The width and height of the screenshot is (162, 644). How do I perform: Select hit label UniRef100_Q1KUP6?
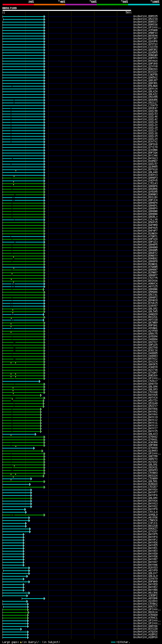(x=145, y=42)
